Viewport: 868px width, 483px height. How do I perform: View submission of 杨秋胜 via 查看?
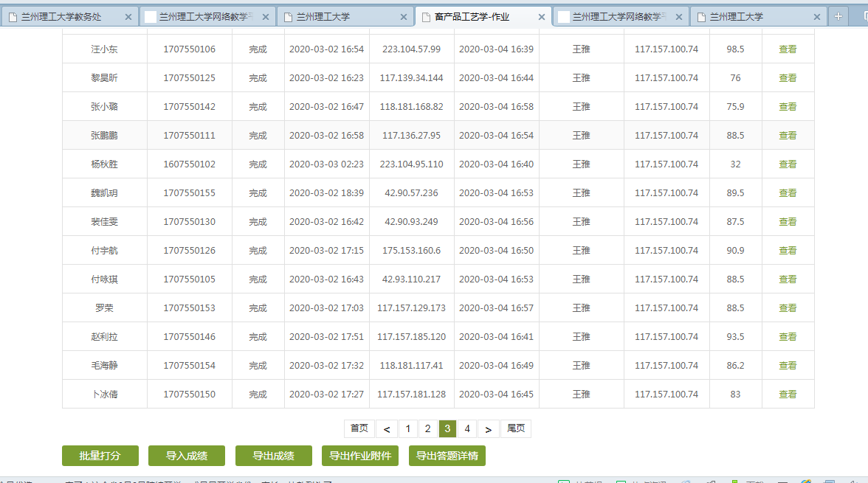point(788,164)
